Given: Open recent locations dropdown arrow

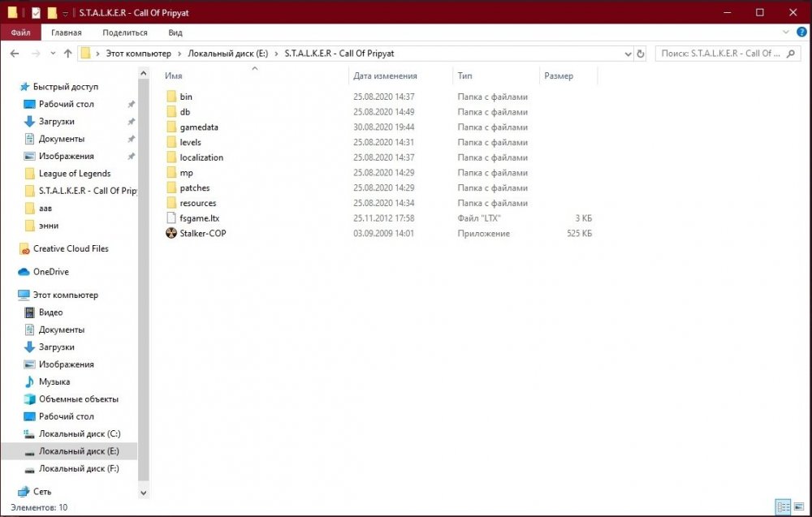Looking at the screenshot, I should (53, 54).
